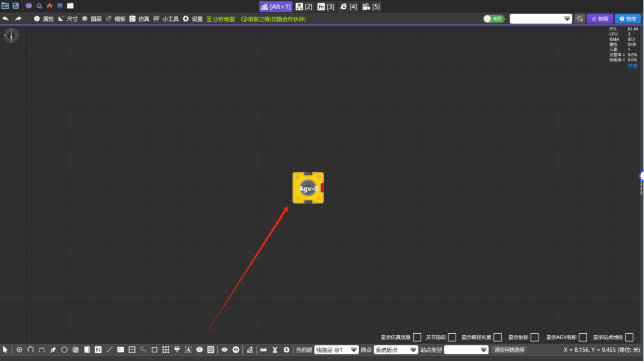This screenshot has width=644, height=361.
Task: Enable the 显示仿真信息 checkbox
Action: (x=417, y=337)
